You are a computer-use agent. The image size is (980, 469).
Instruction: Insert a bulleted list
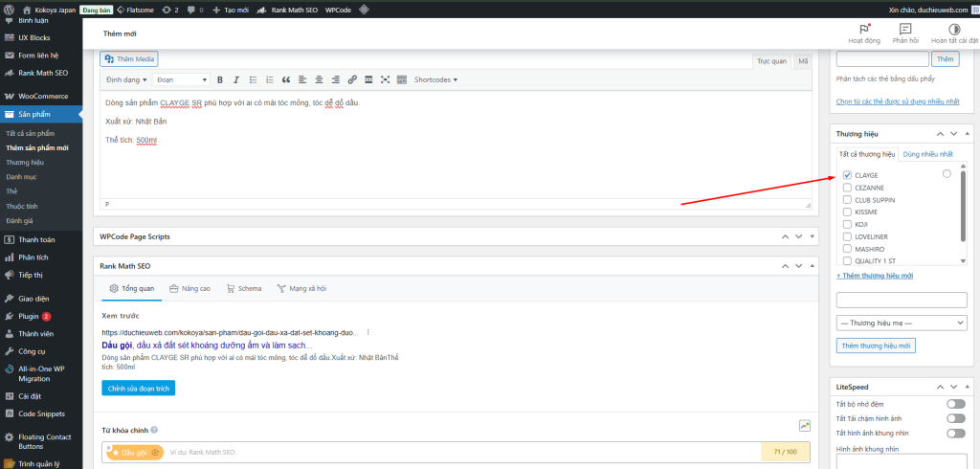(x=253, y=79)
